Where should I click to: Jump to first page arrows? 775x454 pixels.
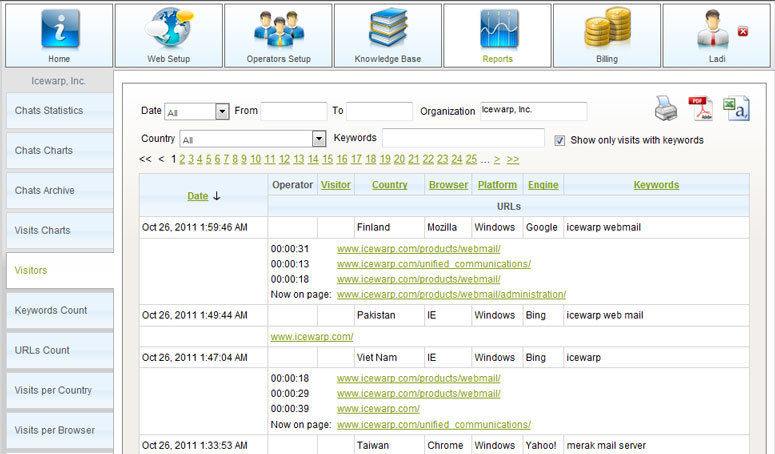(x=145, y=159)
